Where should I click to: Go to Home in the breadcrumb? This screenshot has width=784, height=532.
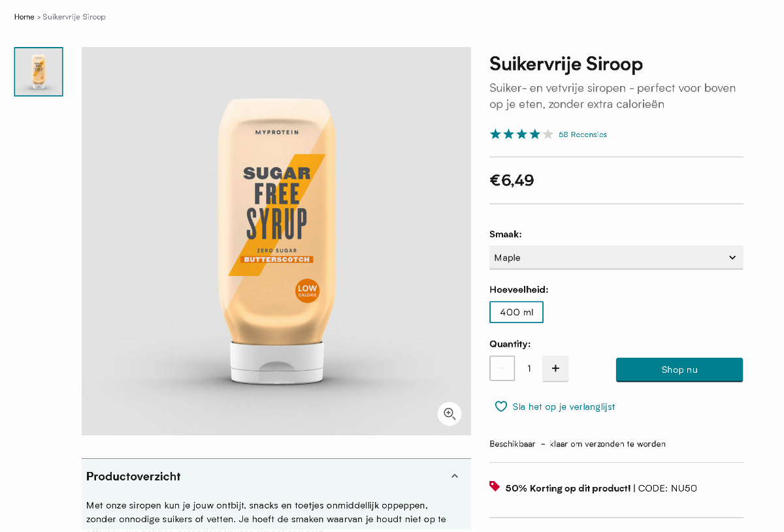(x=24, y=17)
